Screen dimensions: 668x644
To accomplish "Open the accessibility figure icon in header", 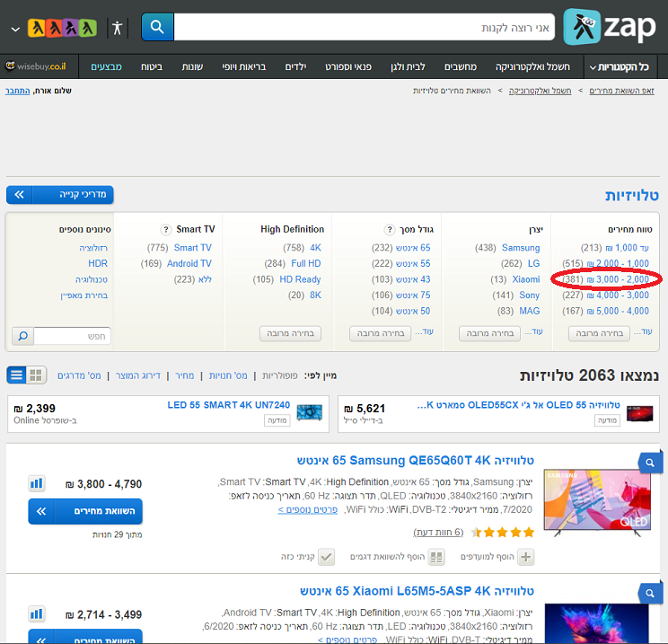I will click(x=116, y=27).
